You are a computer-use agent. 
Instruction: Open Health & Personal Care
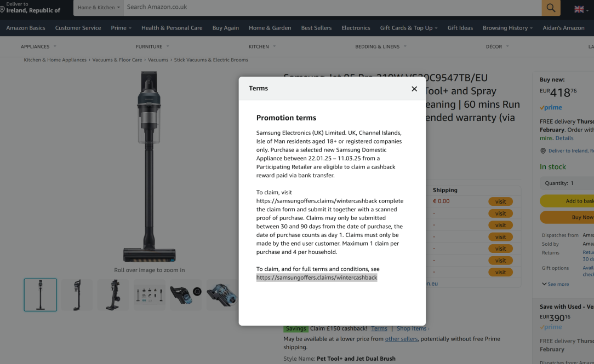tap(172, 28)
